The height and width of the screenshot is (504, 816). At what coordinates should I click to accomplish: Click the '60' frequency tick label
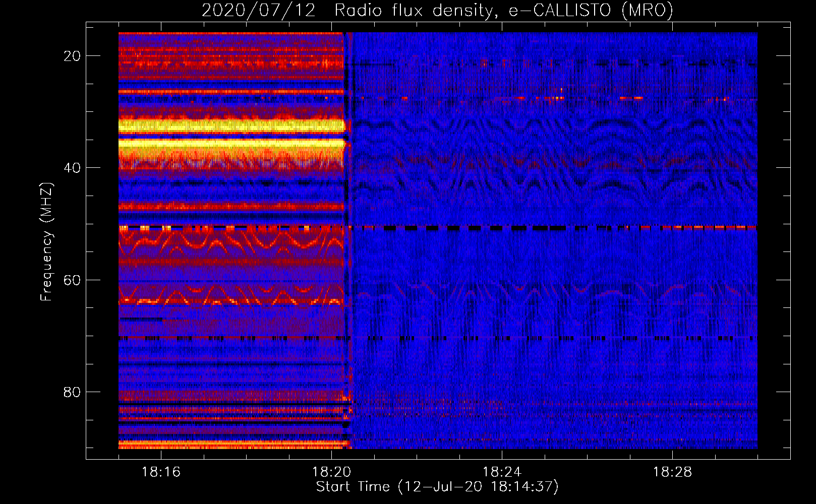[72, 280]
